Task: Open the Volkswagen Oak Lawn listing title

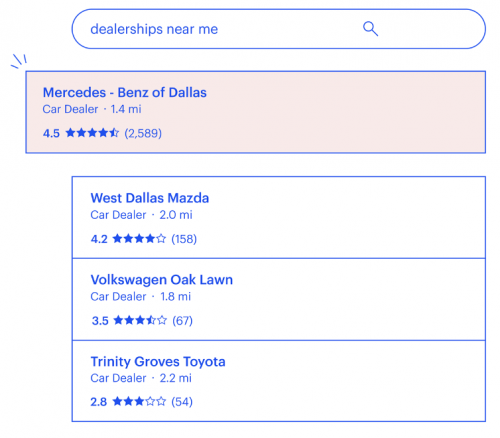Action: pos(162,280)
